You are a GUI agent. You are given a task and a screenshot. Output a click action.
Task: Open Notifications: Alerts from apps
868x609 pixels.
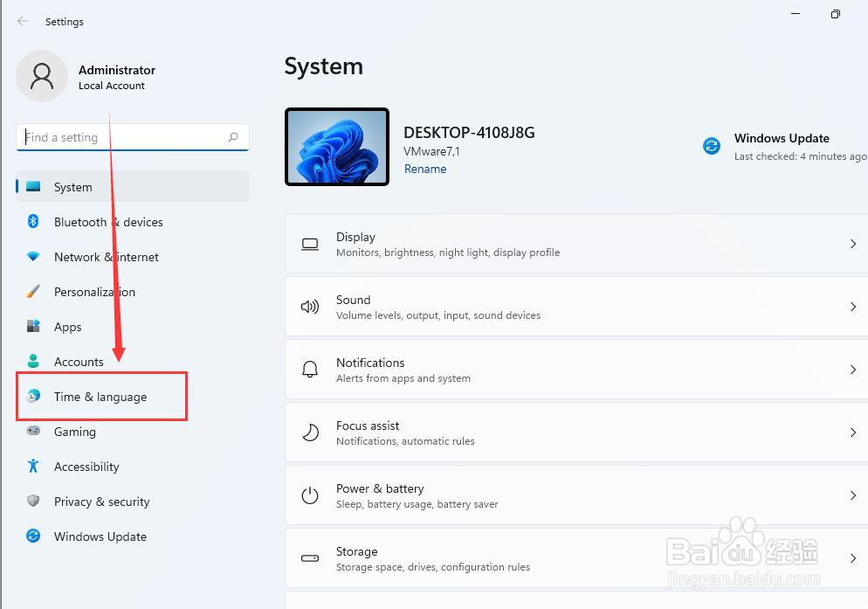(576, 370)
